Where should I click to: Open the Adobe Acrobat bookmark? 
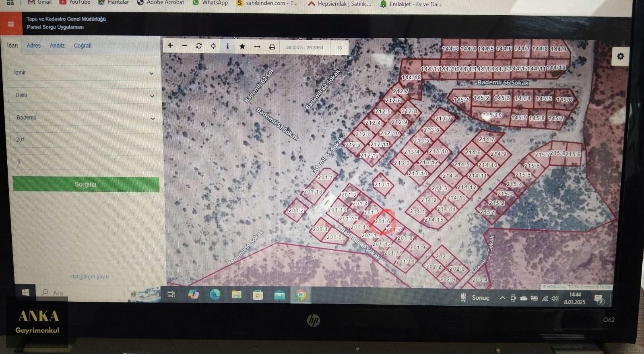[161, 2]
